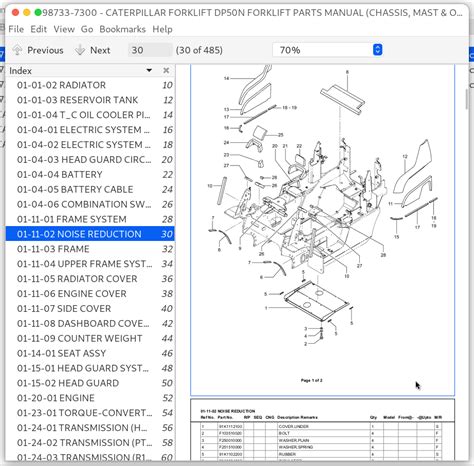This screenshot has height=466, width=474.
Task: Click the Previous page up-arrow icon
Action: click(x=17, y=50)
